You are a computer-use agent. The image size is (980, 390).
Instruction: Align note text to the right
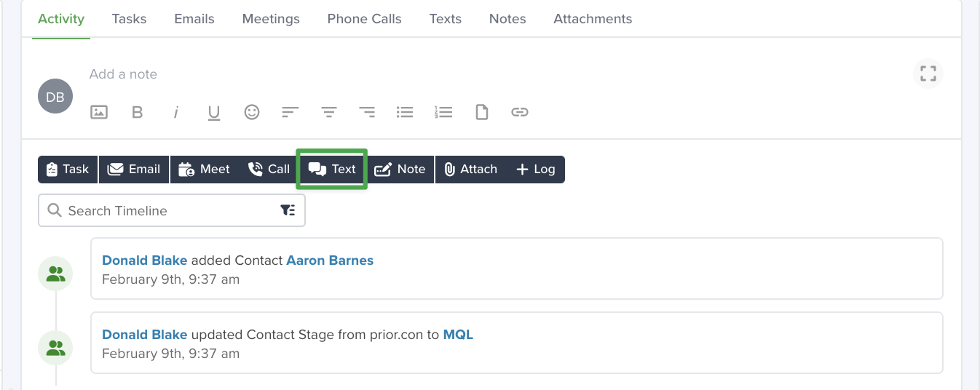[x=367, y=112]
